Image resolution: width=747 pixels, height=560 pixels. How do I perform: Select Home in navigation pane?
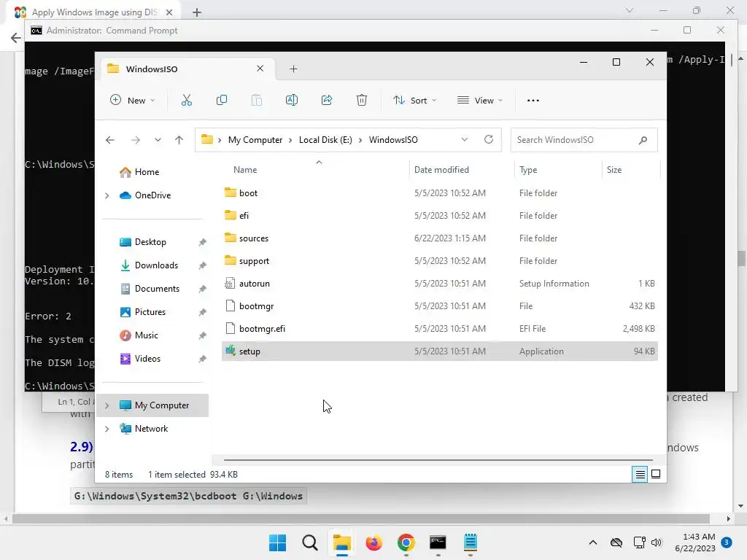pyautogui.click(x=147, y=172)
